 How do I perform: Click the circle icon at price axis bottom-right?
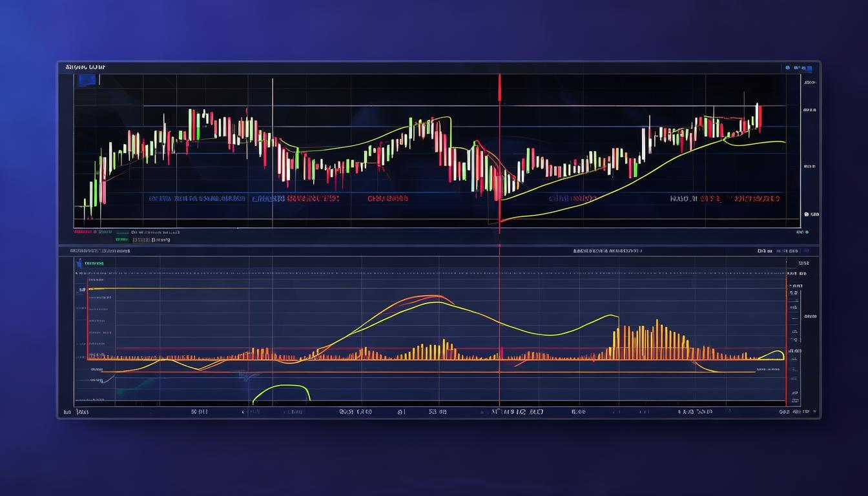pos(806,214)
